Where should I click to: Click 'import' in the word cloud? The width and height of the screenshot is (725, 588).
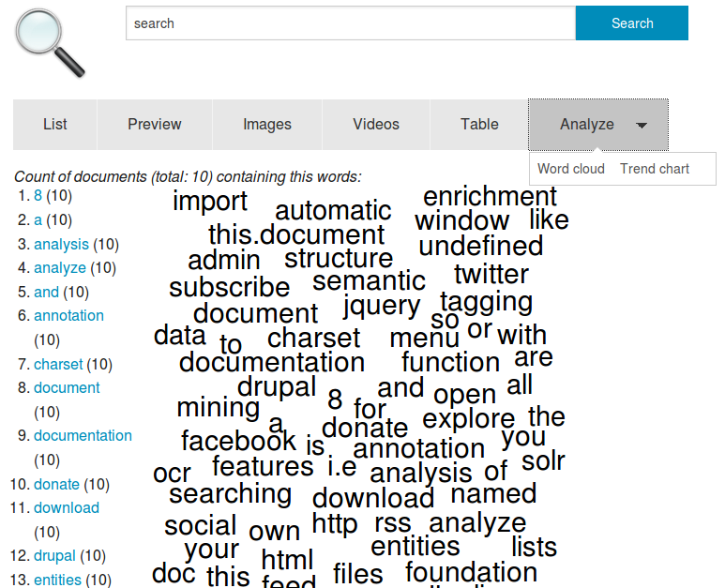click(x=210, y=202)
